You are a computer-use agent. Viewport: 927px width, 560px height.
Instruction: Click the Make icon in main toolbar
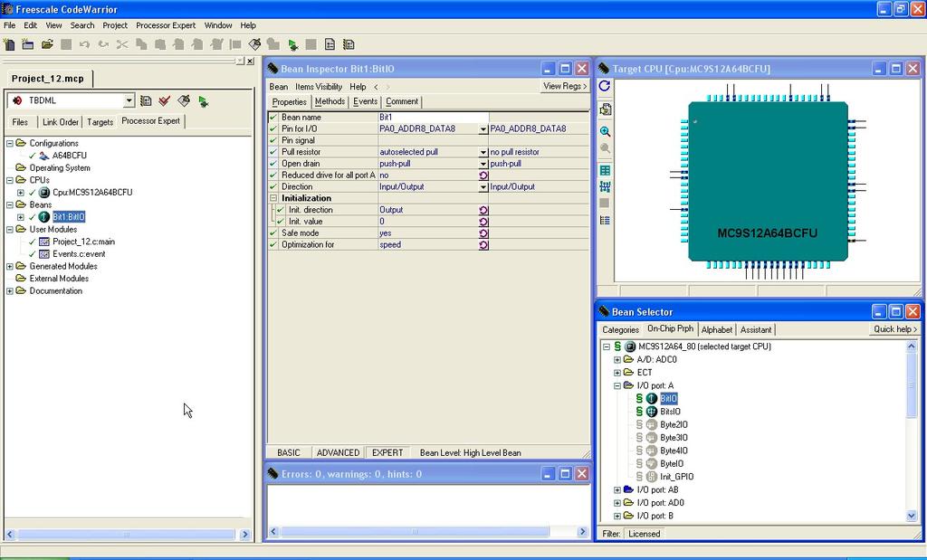tap(254, 44)
